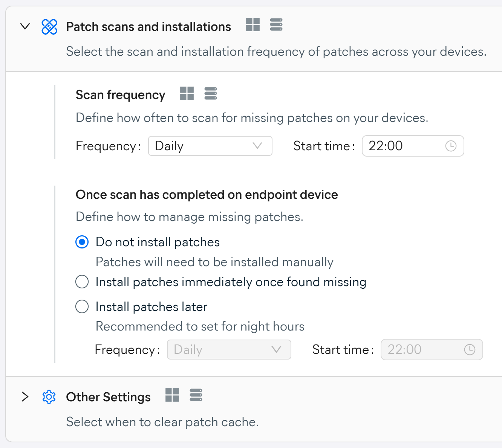
Task: Choose Install patches immediately once found missing
Action: (82, 282)
